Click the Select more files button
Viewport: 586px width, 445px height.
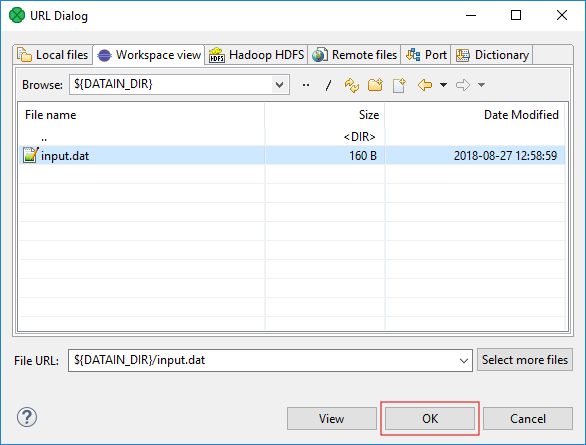point(525,360)
